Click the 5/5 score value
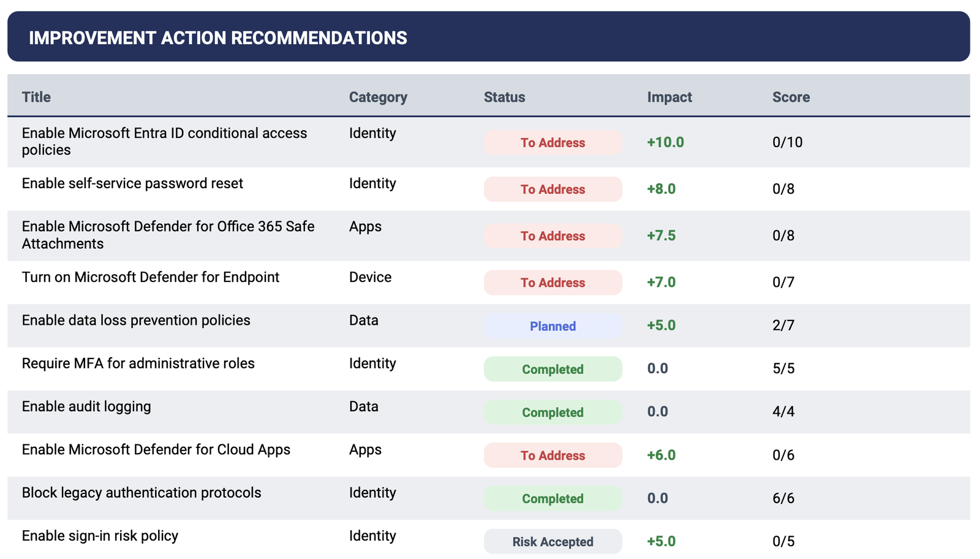The width and height of the screenshot is (980, 559). tap(783, 368)
